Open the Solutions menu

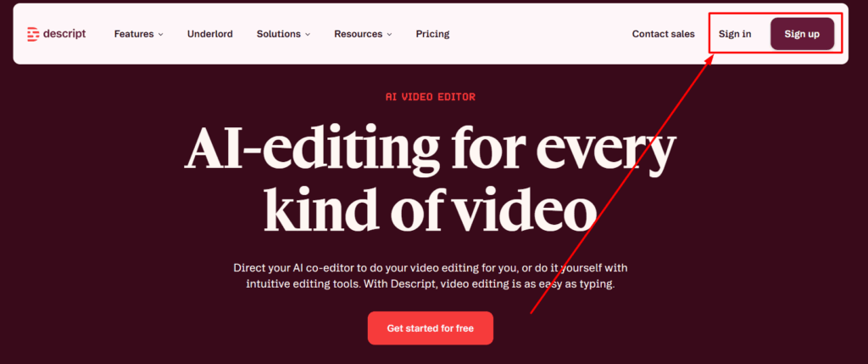279,34
